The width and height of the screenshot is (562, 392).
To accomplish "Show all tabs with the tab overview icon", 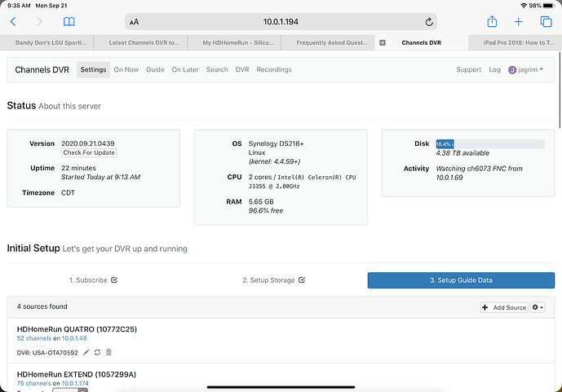I will coord(544,22).
